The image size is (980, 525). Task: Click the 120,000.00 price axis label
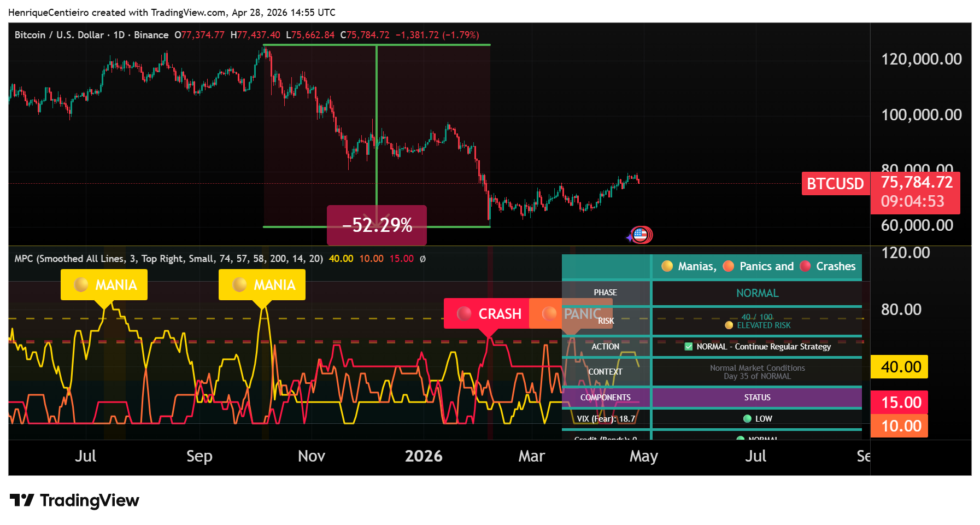[x=922, y=59]
